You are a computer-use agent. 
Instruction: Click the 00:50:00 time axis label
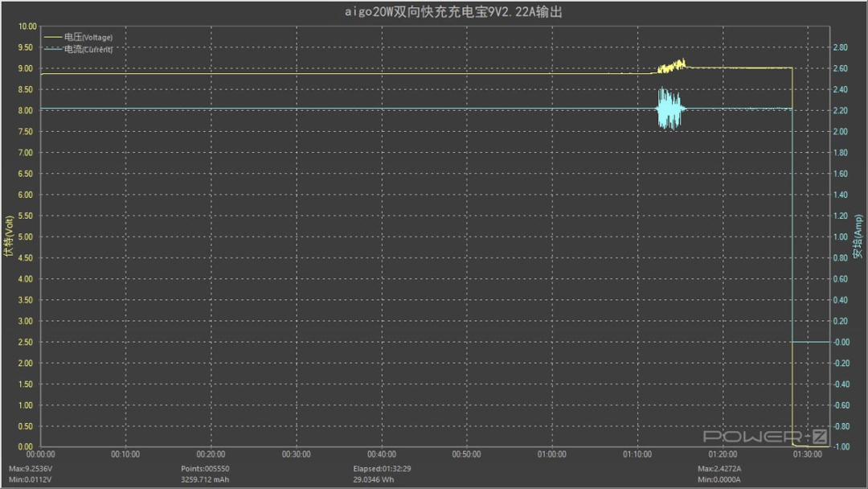coord(467,454)
